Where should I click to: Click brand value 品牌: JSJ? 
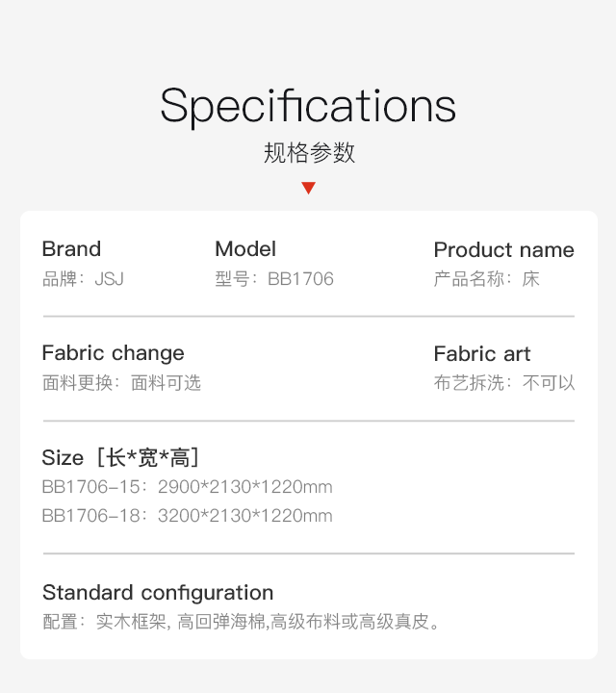pyautogui.click(x=83, y=279)
